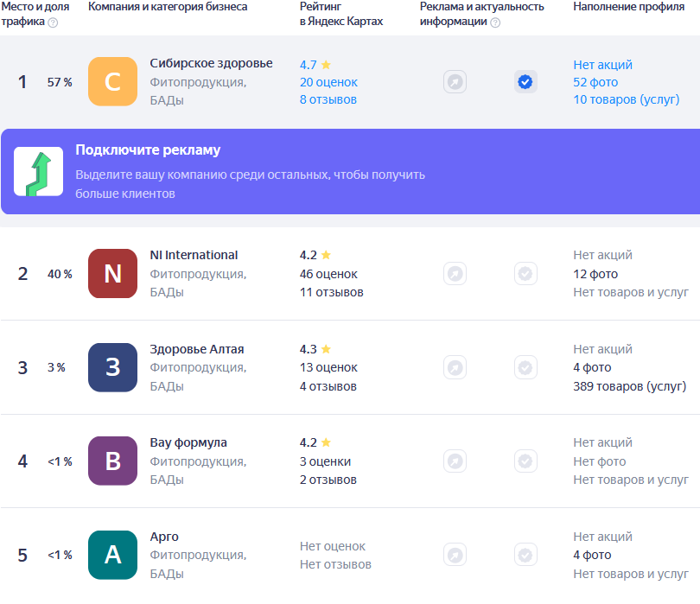Click the green growth arrow icon in ad banner
This screenshot has width=700, height=604.
pos(38,171)
